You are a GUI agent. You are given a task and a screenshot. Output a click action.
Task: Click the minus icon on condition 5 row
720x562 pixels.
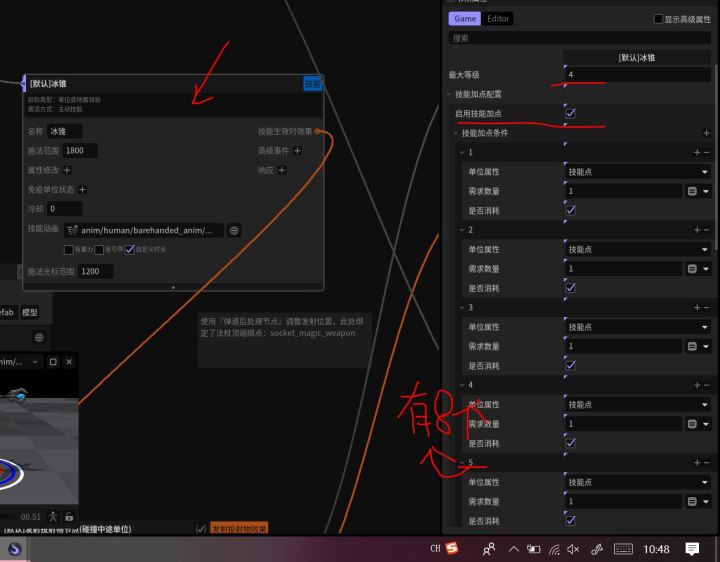707,462
